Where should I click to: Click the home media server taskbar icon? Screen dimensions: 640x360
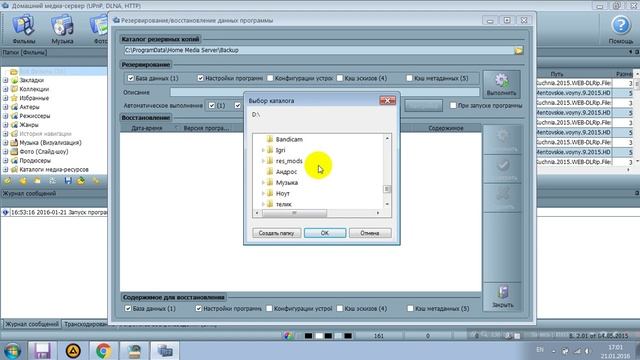[x=165, y=351]
